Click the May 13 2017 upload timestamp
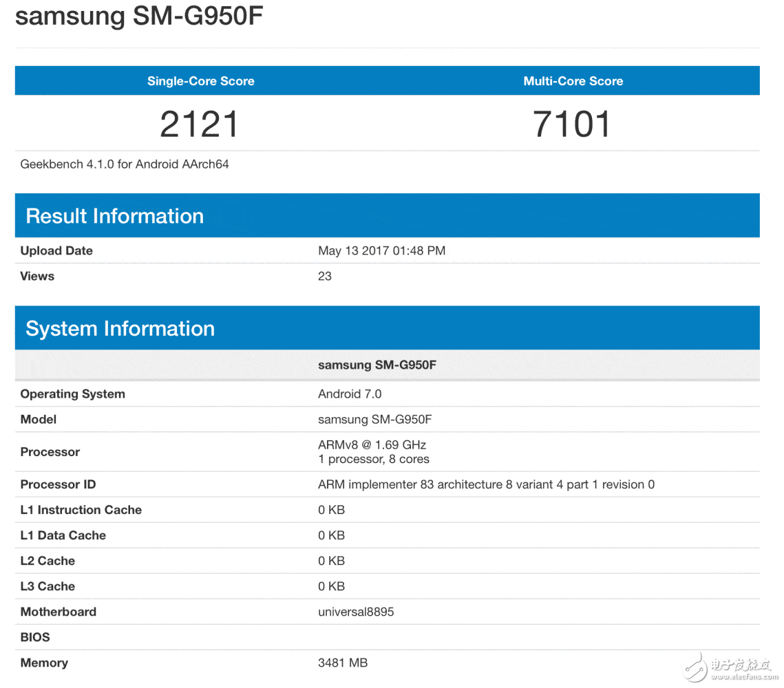 pos(381,250)
